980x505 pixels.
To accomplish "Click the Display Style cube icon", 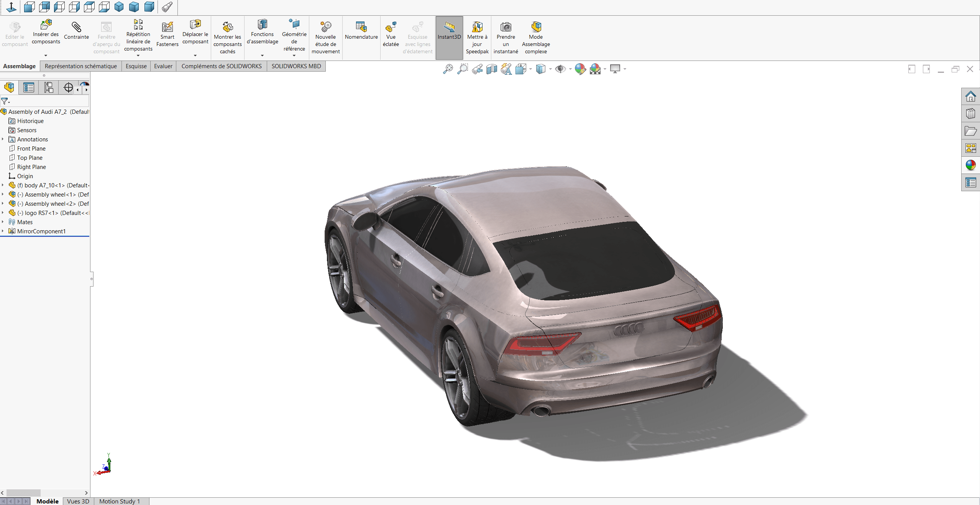I will click(541, 69).
